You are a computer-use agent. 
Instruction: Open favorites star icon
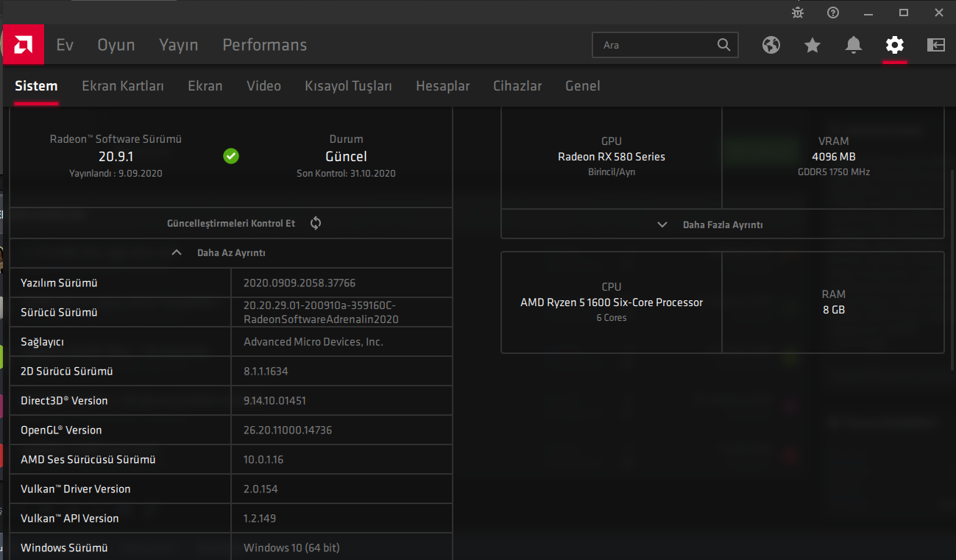point(812,45)
